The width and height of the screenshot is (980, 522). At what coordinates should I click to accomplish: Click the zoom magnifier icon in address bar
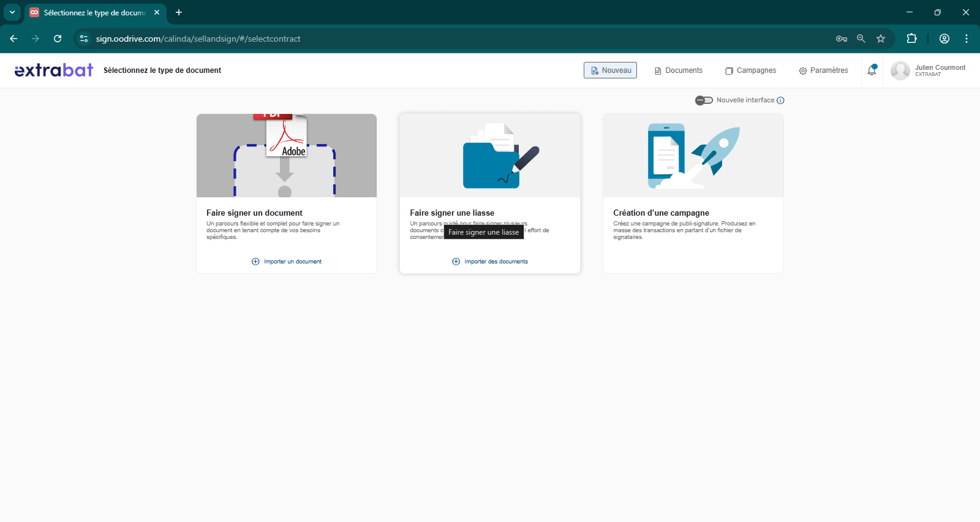[861, 39]
